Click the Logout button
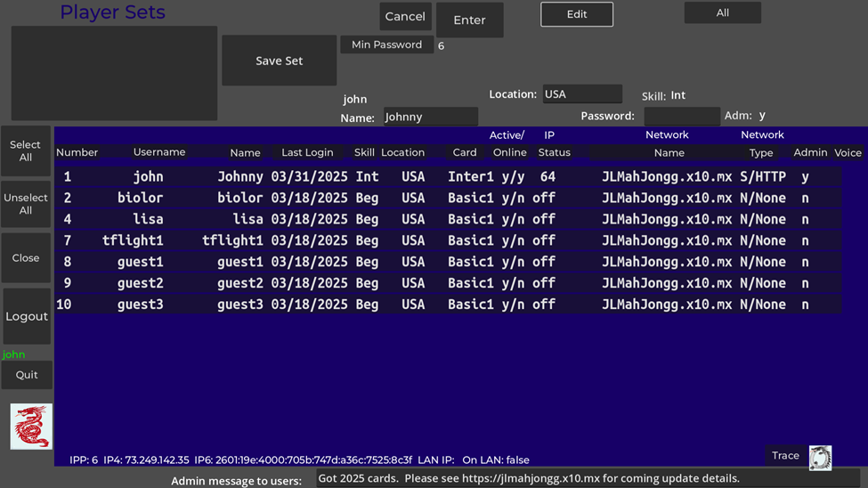The image size is (868, 488). click(27, 316)
